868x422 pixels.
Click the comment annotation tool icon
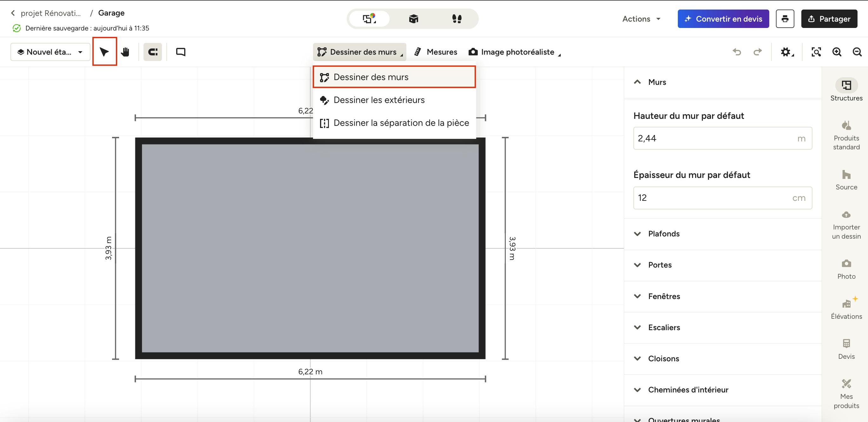(181, 52)
